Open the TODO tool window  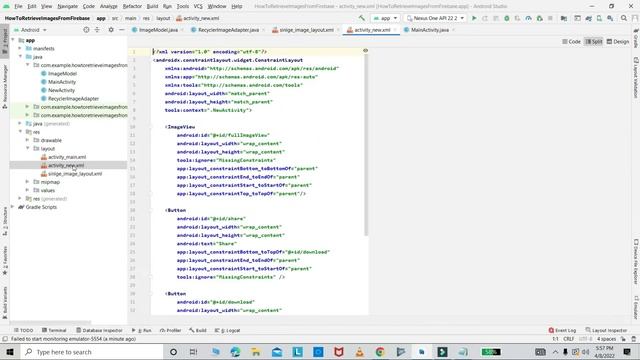tap(24, 330)
